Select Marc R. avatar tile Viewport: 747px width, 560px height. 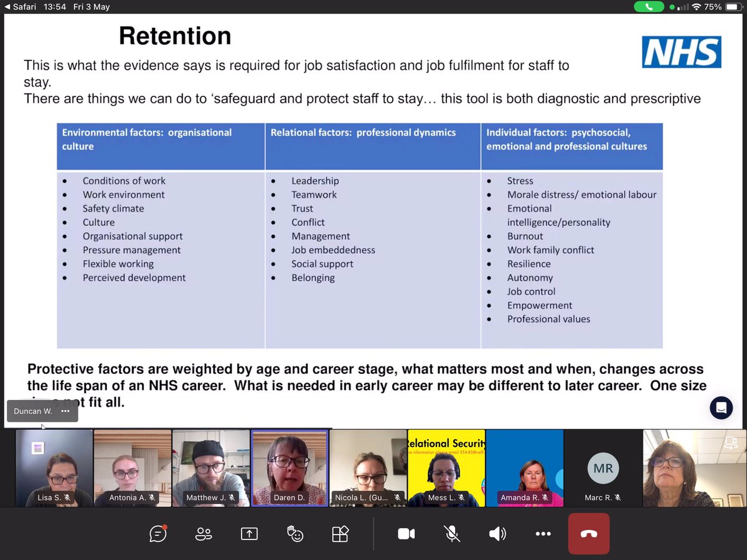603,467
